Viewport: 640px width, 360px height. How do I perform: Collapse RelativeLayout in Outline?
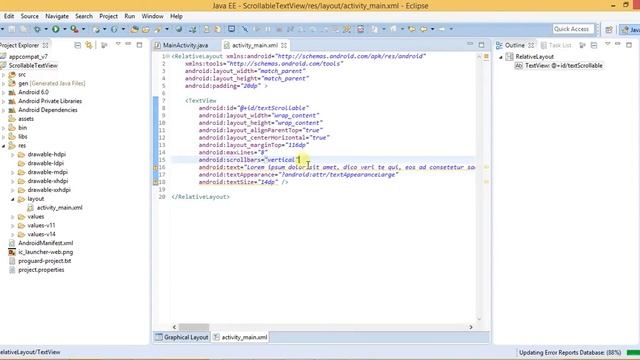click(x=501, y=57)
